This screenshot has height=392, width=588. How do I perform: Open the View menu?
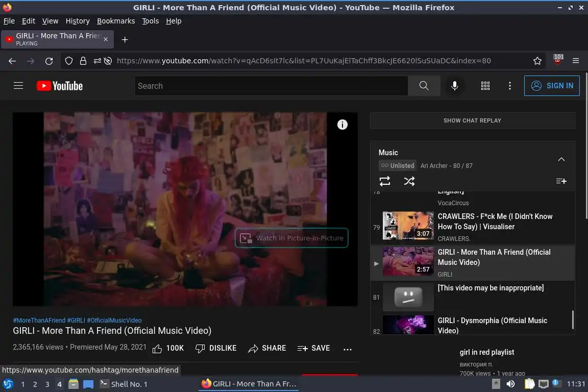pos(50,21)
